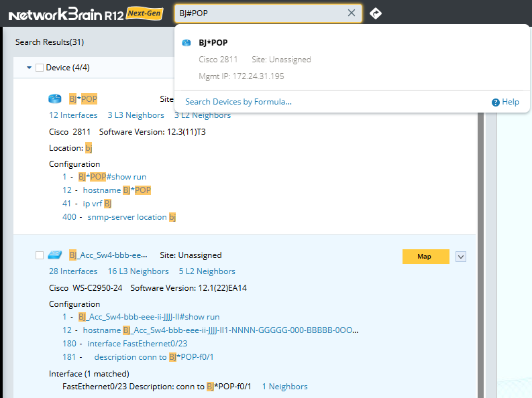Click the BJ_Acc_Sw4 switch icon
The width and height of the screenshot is (532, 398).
(x=55, y=255)
